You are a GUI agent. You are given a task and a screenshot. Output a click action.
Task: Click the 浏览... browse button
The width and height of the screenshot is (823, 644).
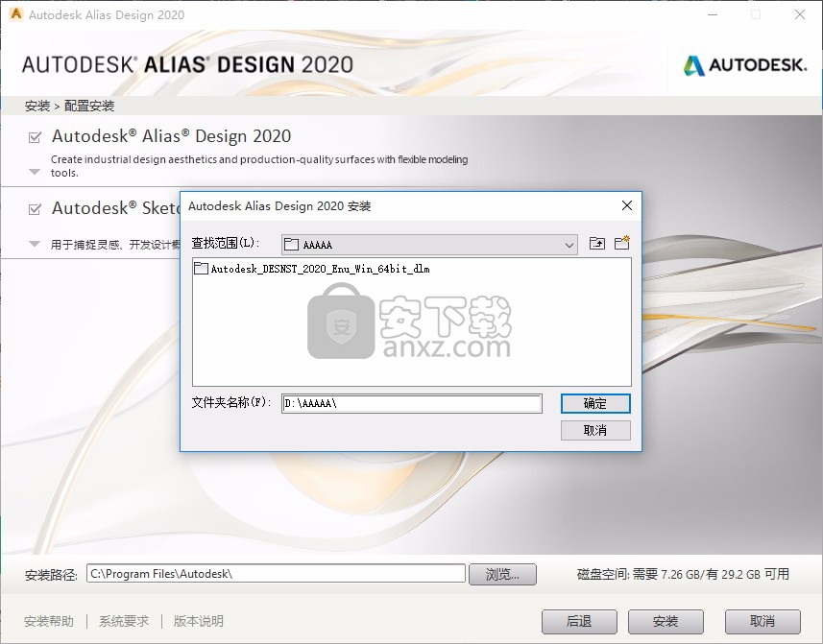pos(502,574)
